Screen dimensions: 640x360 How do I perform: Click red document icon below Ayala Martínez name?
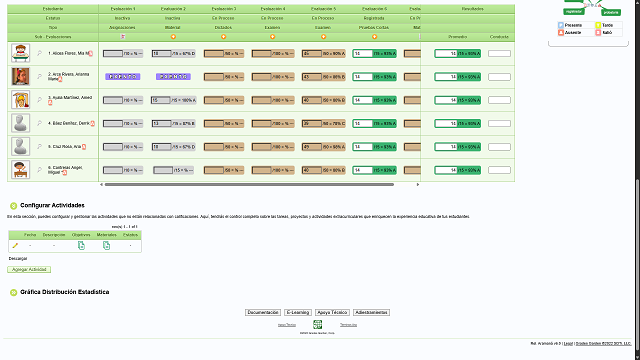[50, 103]
